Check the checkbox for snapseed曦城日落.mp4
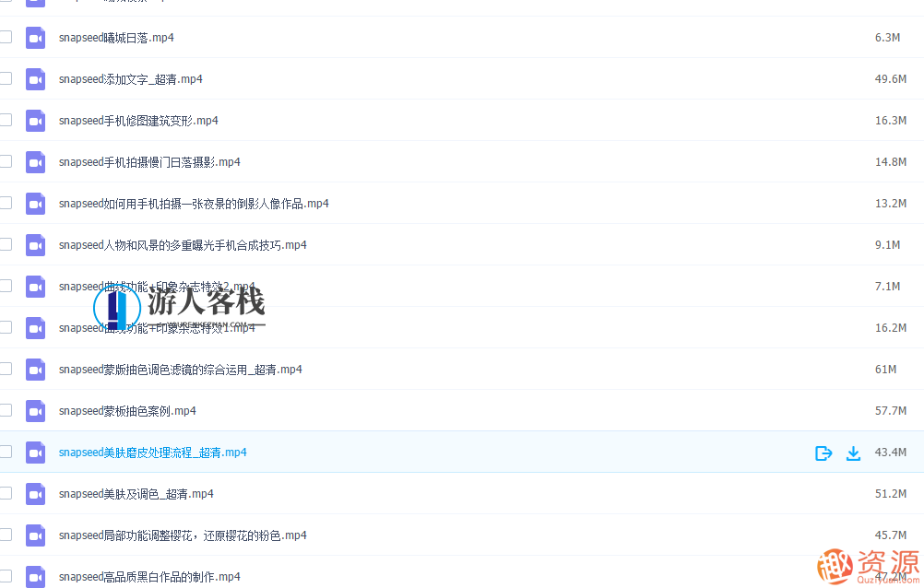 [x=6, y=38]
